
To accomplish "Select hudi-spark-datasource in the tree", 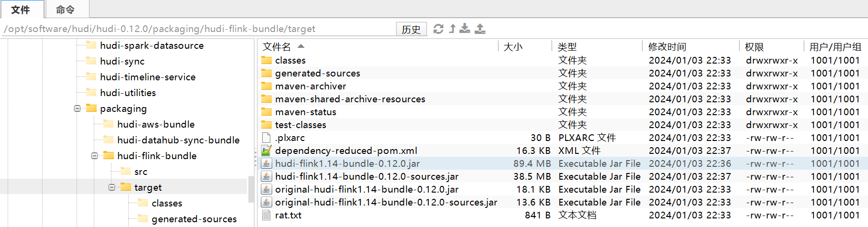I will pyautogui.click(x=152, y=45).
